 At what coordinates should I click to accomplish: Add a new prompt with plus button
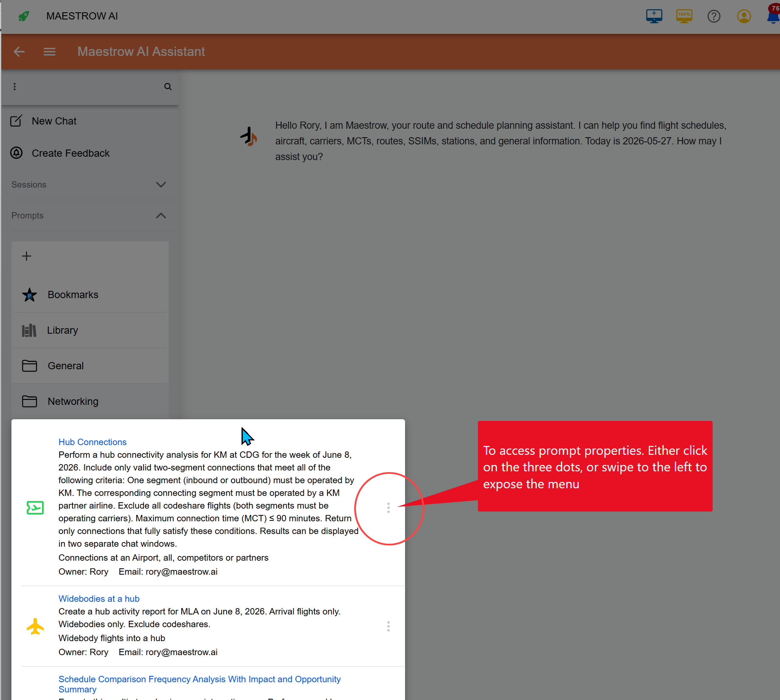27,256
